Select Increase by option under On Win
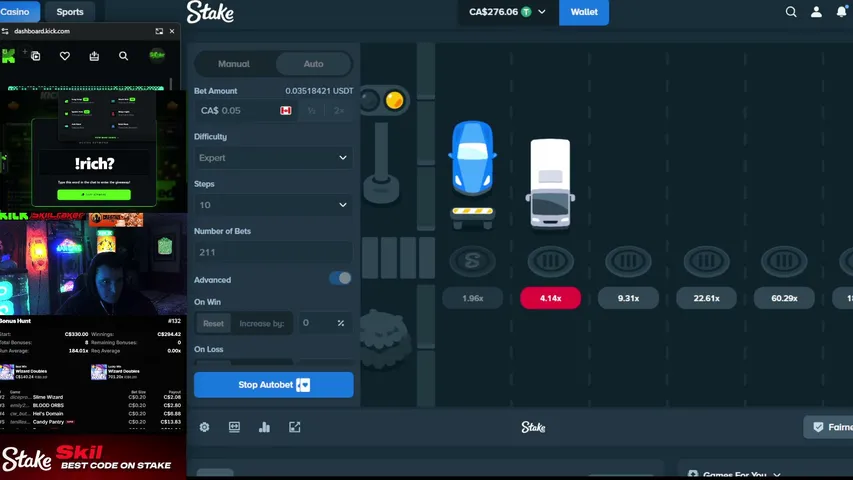 262,323
